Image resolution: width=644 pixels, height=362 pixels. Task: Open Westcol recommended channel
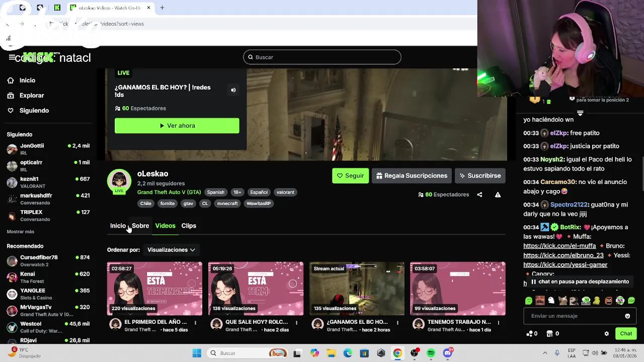pos(48,327)
